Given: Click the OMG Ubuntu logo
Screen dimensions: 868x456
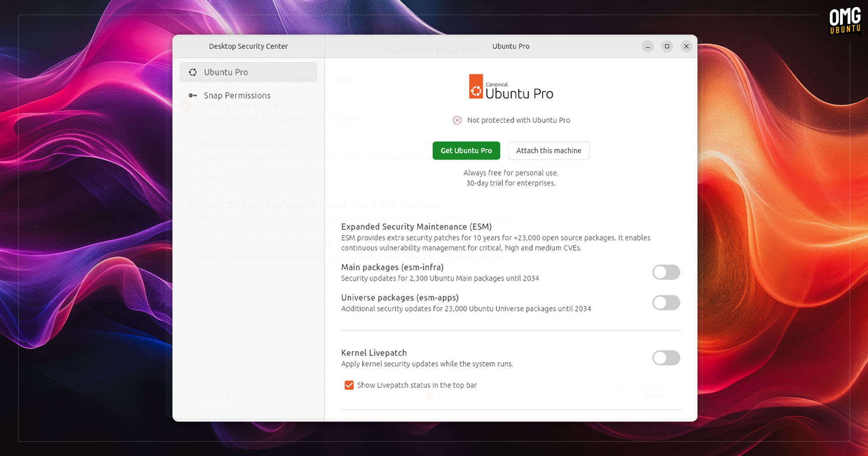Looking at the screenshot, I should [845, 21].
